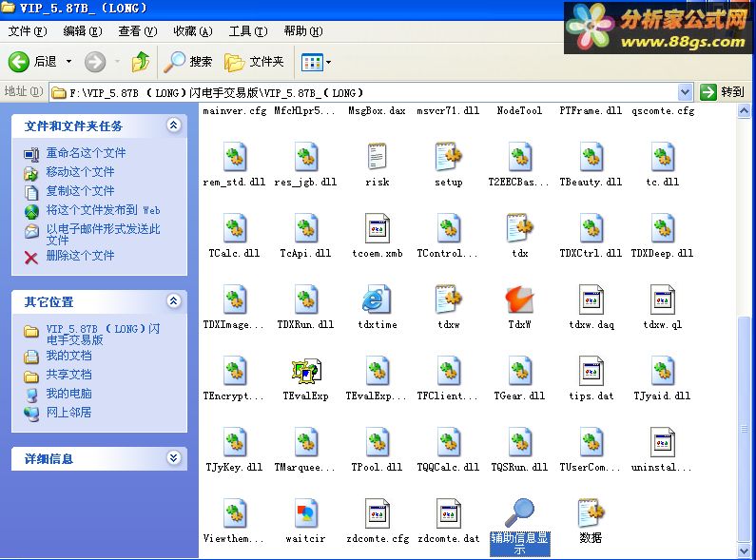Select the TGear.dll file icon
This screenshot has height=560, width=756.
pyautogui.click(x=520, y=371)
